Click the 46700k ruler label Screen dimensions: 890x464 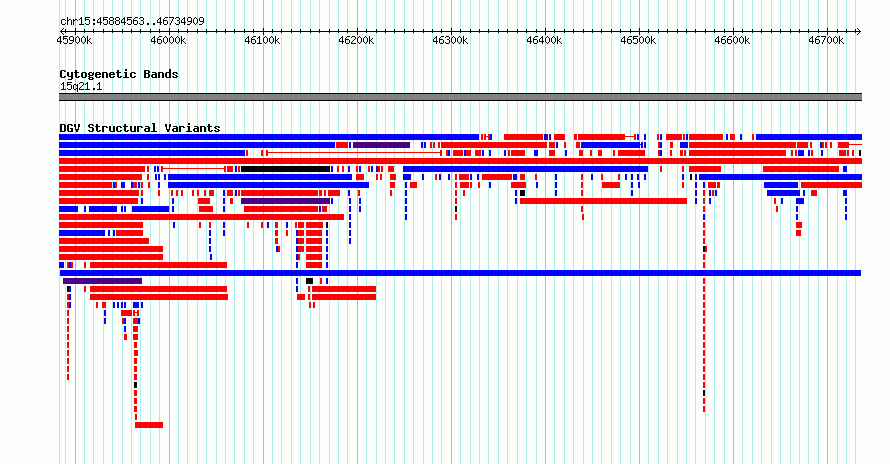click(x=826, y=40)
